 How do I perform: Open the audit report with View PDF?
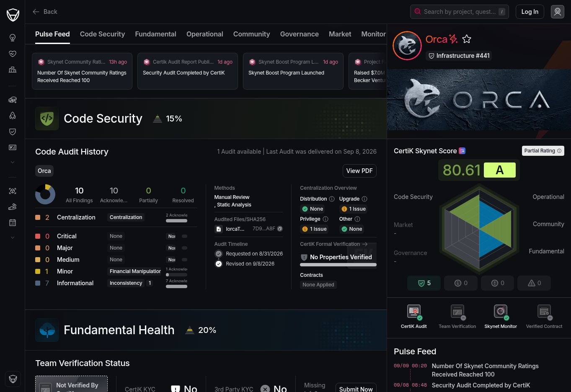[359, 171]
